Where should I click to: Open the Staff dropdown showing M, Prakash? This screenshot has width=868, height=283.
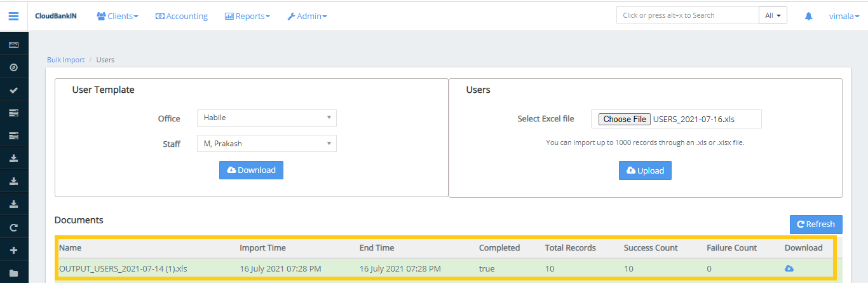(266, 144)
